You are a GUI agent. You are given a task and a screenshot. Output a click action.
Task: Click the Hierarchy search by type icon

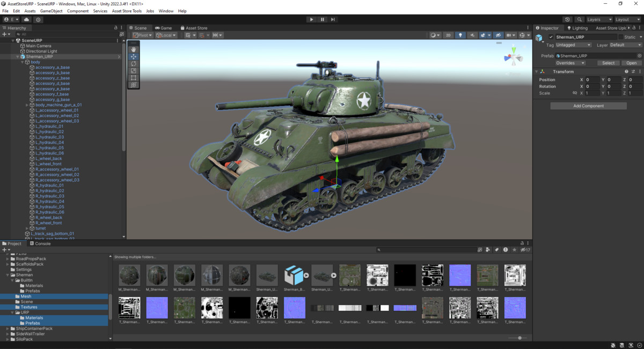pos(122,34)
